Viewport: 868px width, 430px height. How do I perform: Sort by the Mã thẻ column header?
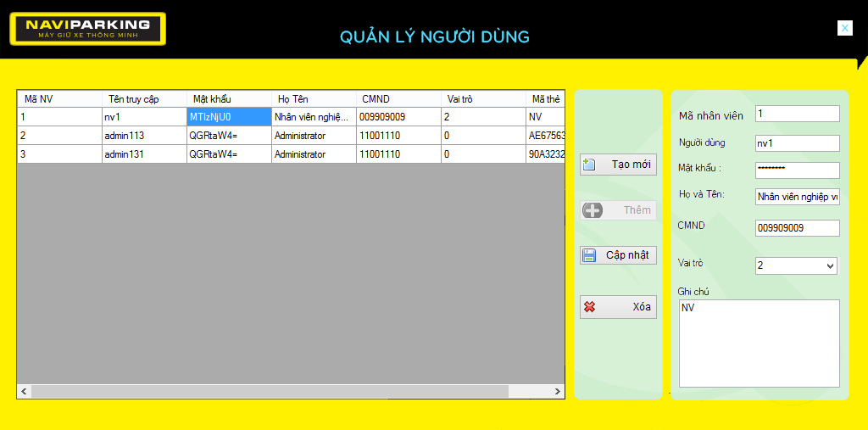(545, 99)
